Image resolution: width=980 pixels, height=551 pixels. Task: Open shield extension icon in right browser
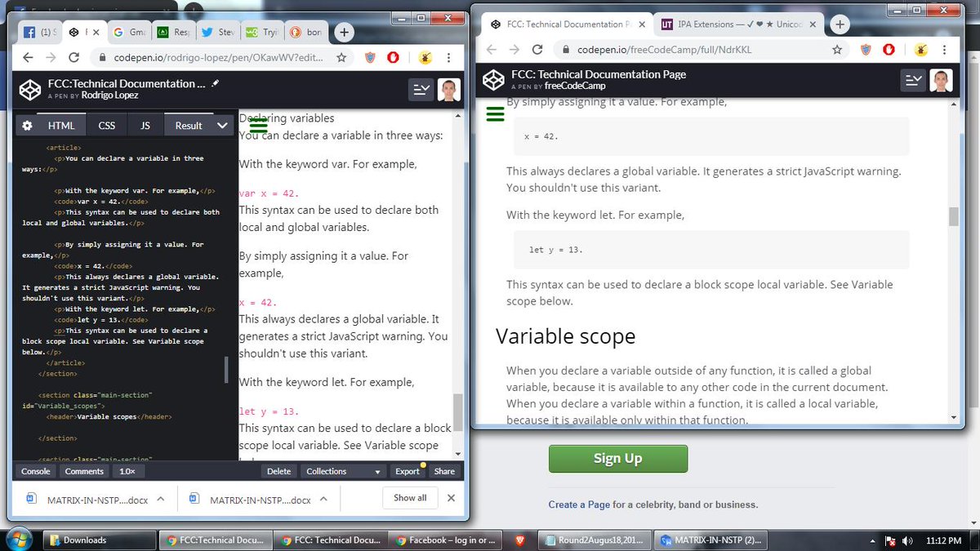[865, 49]
